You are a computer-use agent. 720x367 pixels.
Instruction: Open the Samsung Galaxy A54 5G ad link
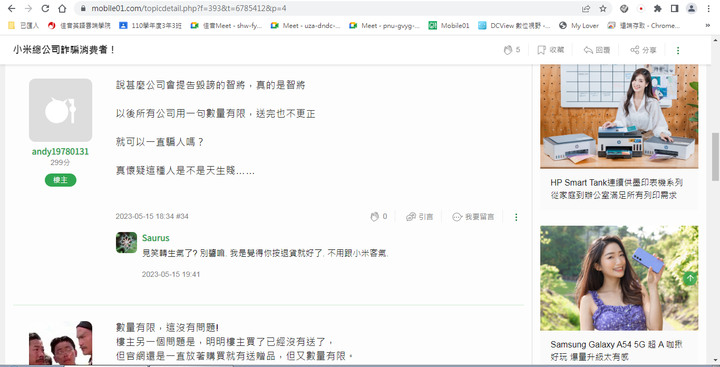point(616,350)
